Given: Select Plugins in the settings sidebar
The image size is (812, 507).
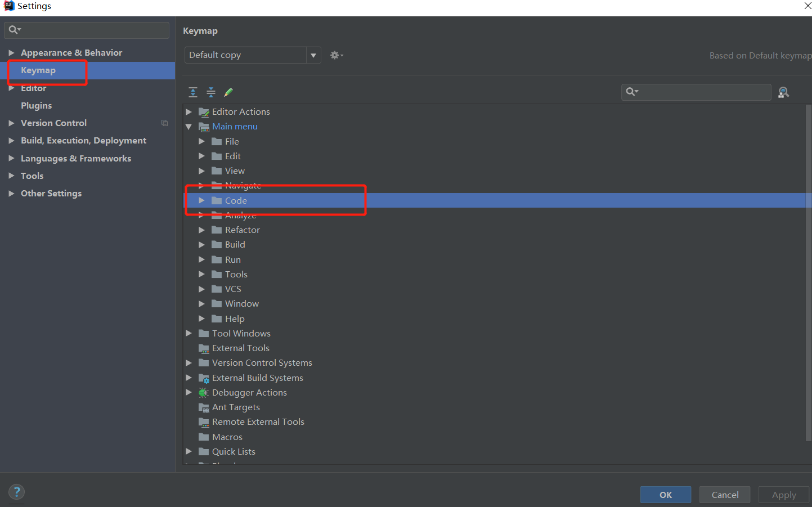Looking at the screenshot, I should pos(36,106).
